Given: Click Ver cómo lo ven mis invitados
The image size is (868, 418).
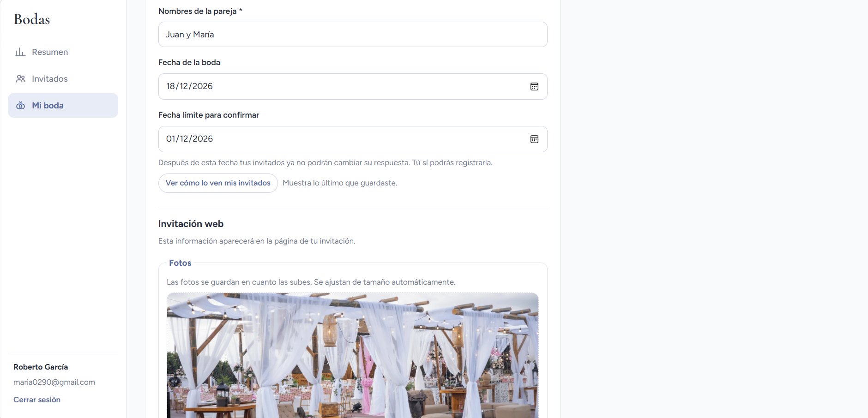Looking at the screenshot, I should [x=218, y=183].
